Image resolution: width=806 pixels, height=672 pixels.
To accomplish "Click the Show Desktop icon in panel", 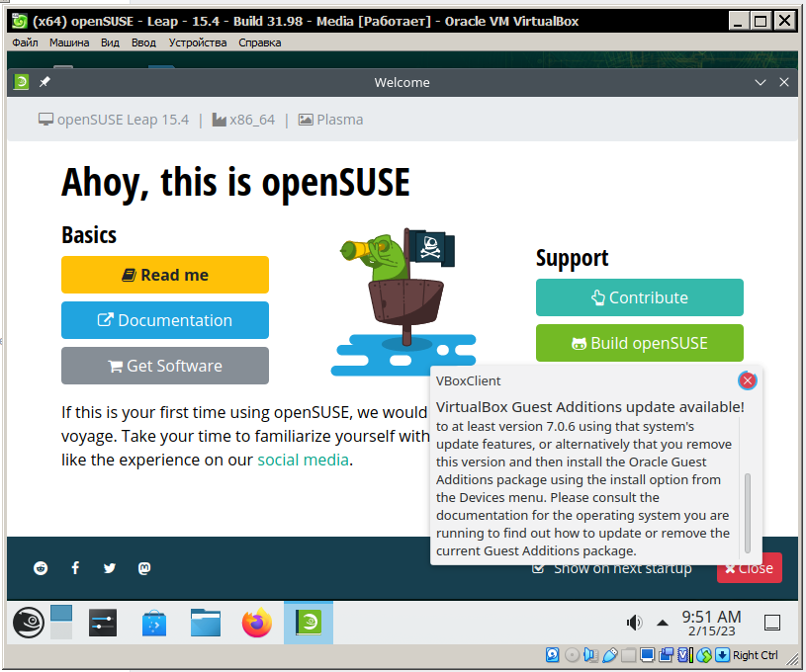I will point(772,623).
